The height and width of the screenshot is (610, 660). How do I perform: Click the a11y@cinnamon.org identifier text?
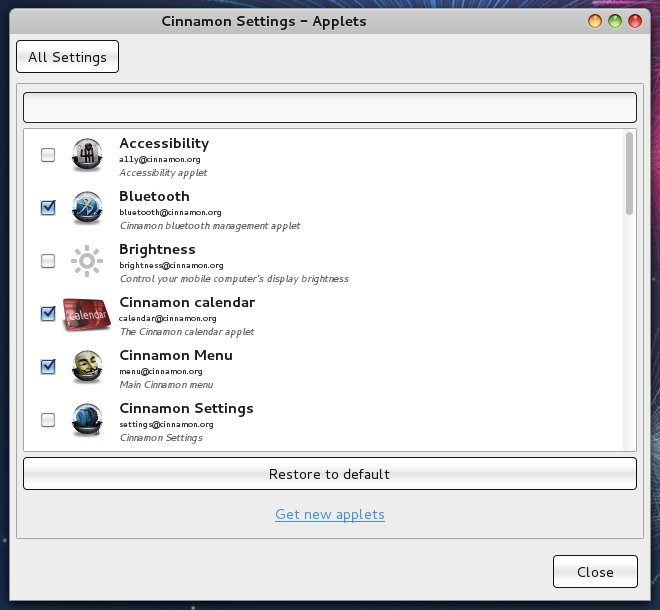coord(160,160)
